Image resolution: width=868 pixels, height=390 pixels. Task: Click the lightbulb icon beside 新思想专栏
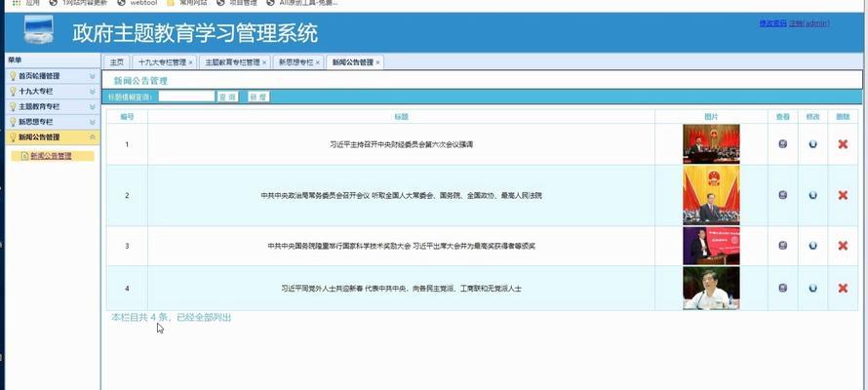click(x=13, y=121)
